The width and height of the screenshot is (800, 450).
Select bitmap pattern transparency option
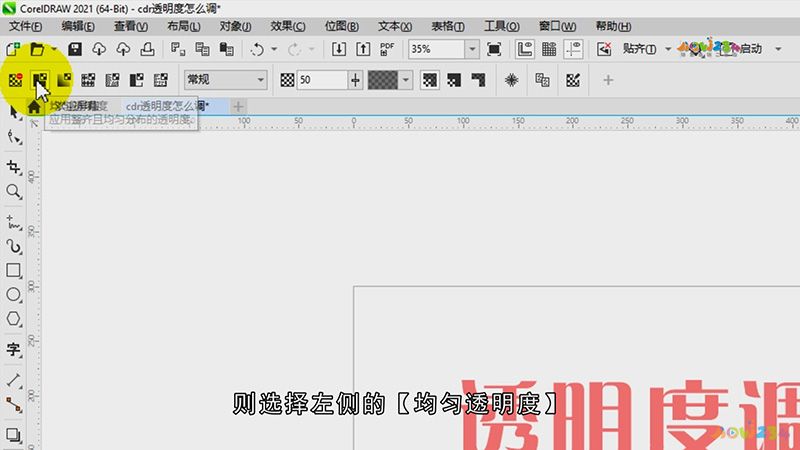click(x=112, y=80)
